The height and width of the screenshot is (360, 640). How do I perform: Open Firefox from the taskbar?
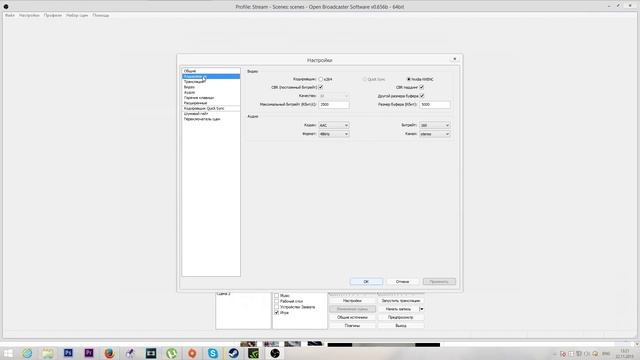click(109, 353)
